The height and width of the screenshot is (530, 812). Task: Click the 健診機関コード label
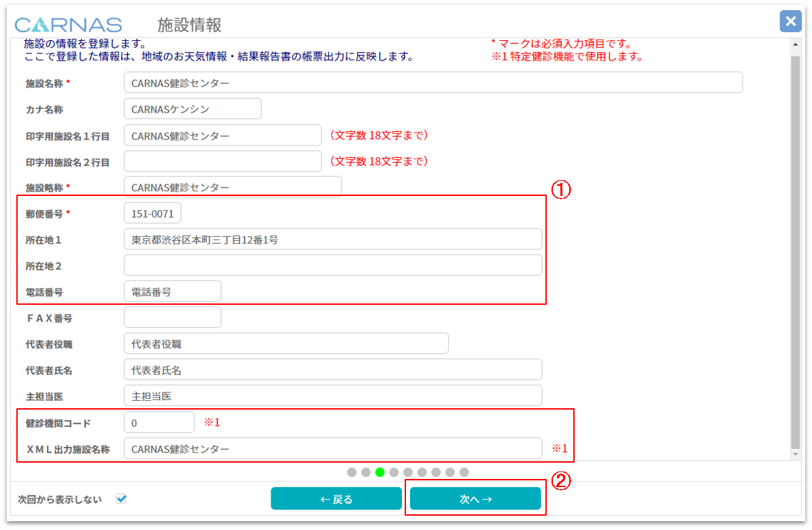(x=58, y=423)
